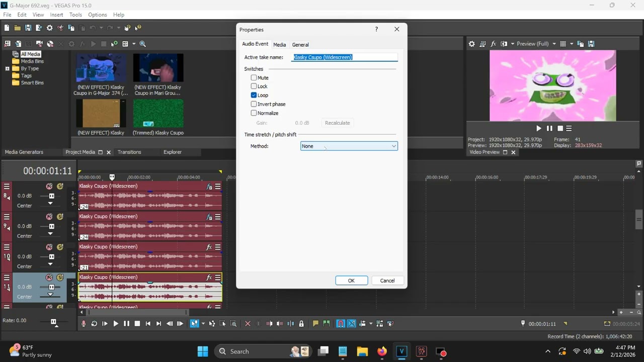Image resolution: width=644 pixels, height=362 pixels.
Task: Click the playback Rate slider handle
Action: [x=54, y=322]
